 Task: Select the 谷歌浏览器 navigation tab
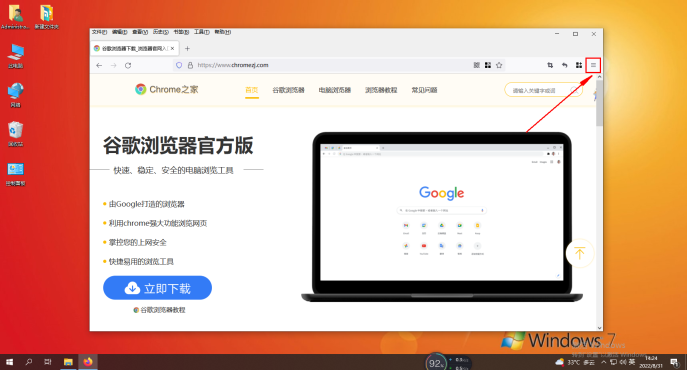[288, 90]
